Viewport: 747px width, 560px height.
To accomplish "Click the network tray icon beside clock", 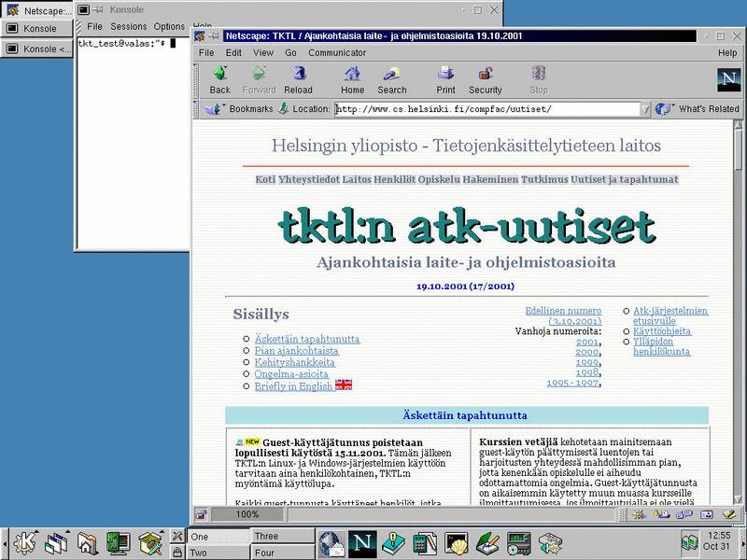I will click(x=689, y=543).
